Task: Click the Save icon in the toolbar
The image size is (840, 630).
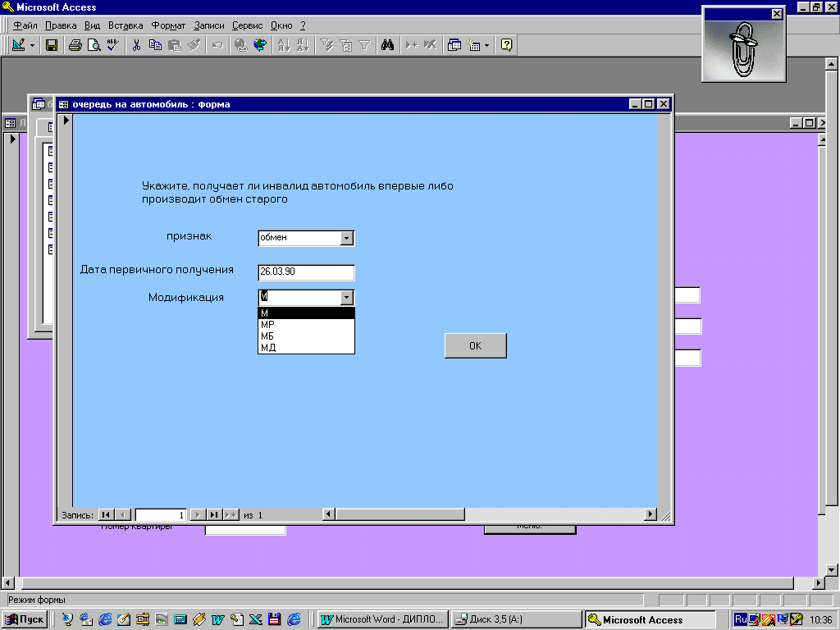Action: [51, 45]
